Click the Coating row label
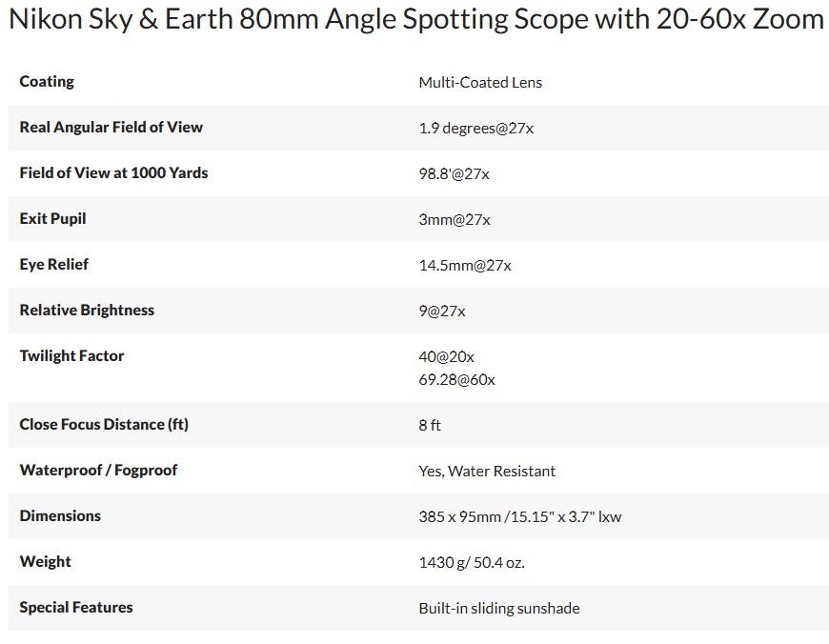829x644 pixels. (x=47, y=82)
